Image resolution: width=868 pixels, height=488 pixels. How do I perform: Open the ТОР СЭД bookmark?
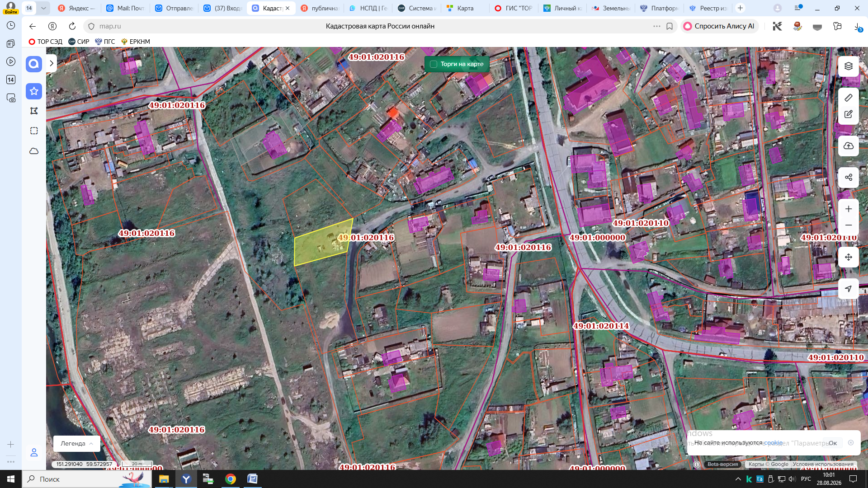pos(45,42)
